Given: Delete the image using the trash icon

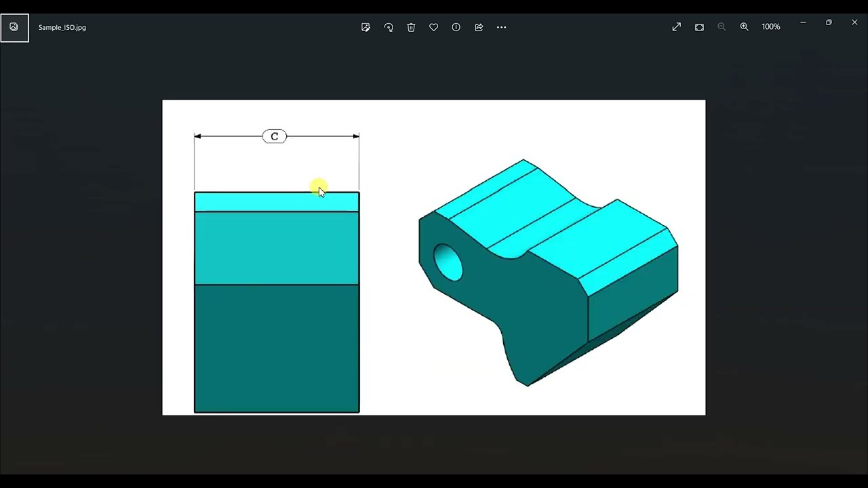Looking at the screenshot, I should (411, 27).
